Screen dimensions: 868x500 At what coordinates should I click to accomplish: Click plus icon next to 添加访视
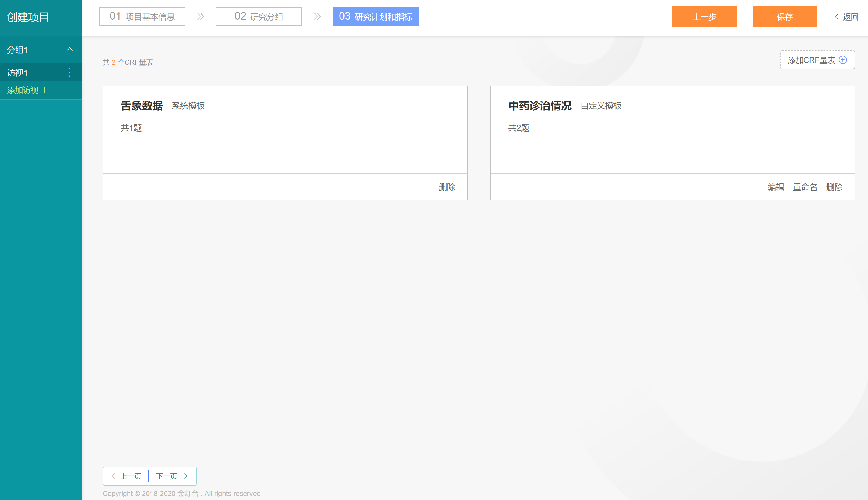(45, 90)
